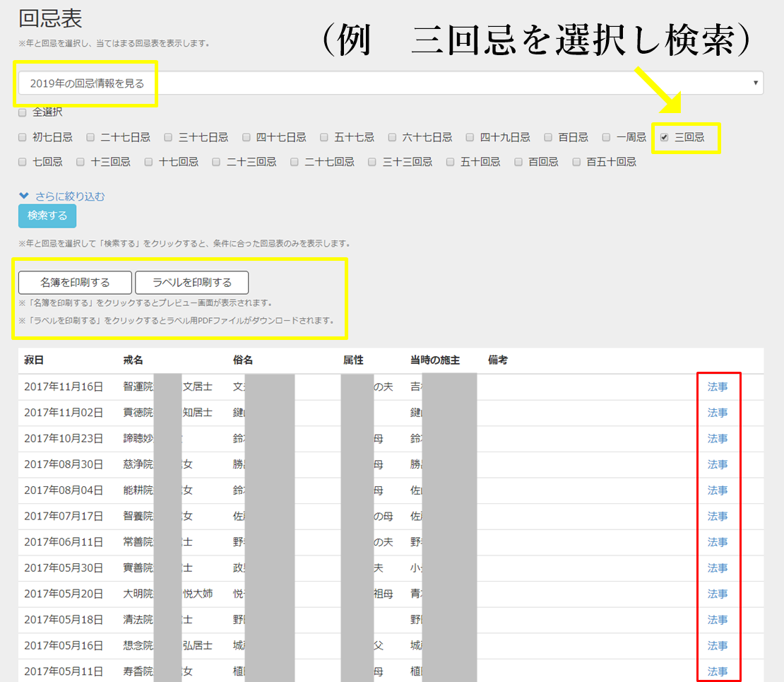784x682 pixels.
Task: Enable the 全選択 checkbox
Action: pos(22,112)
